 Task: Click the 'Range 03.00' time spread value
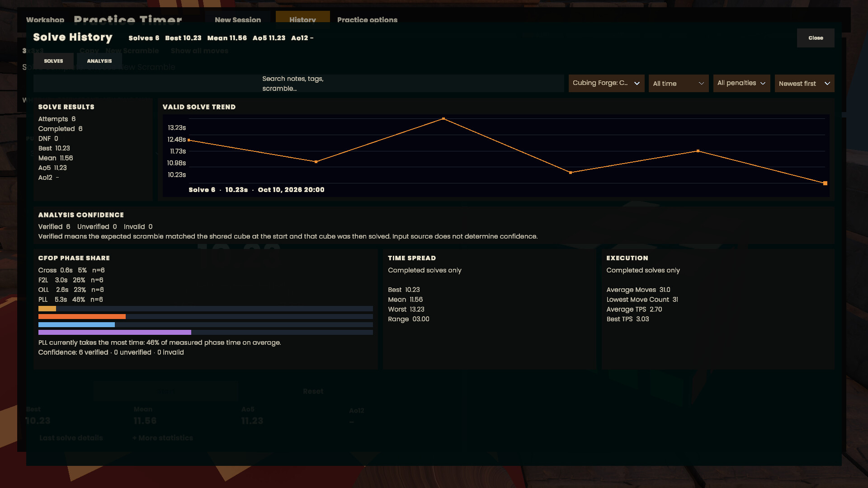tap(409, 319)
